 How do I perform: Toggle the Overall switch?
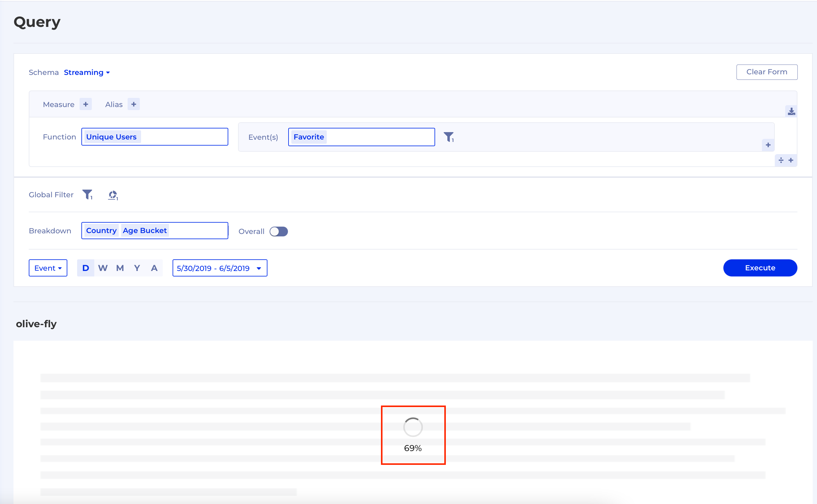coord(278,231)
